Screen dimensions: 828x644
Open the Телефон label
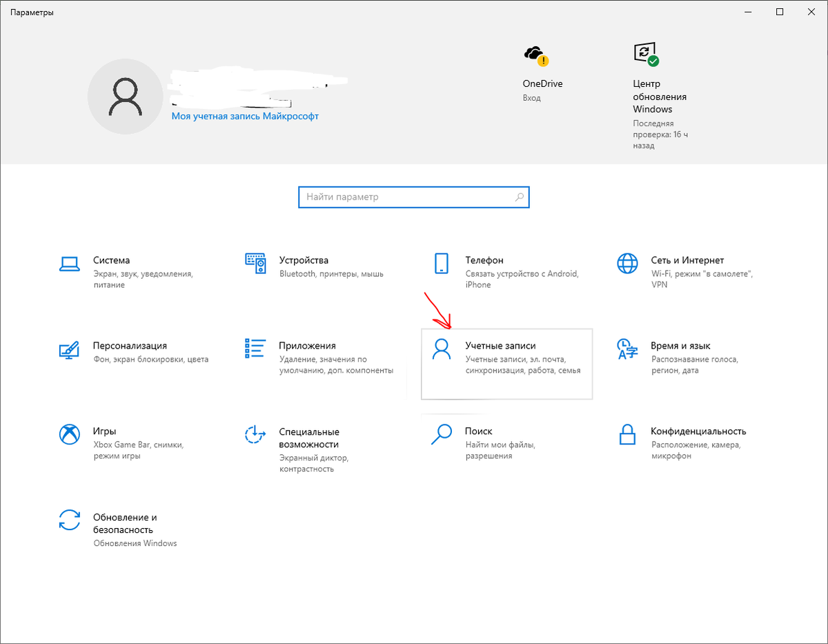484,260
